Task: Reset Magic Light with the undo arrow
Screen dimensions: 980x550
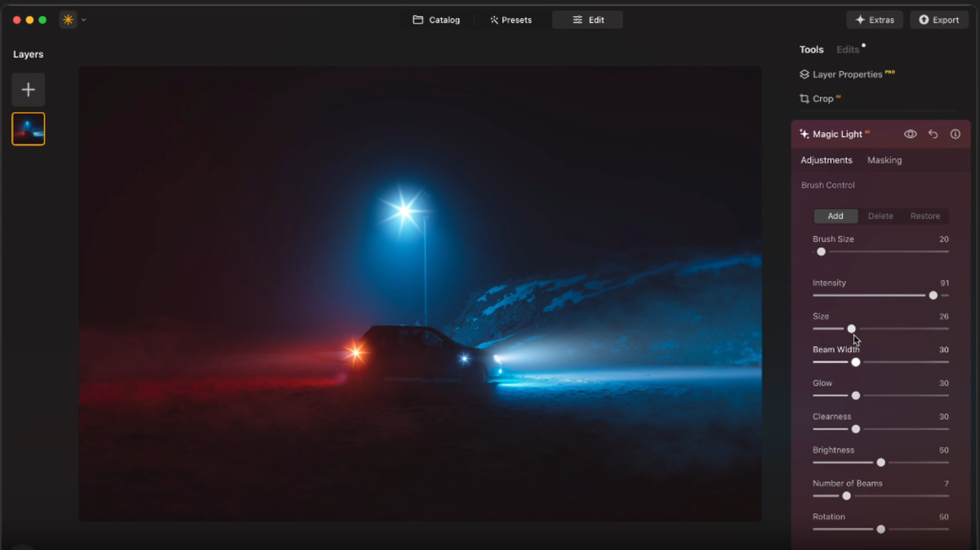Action: click(933, 133)
